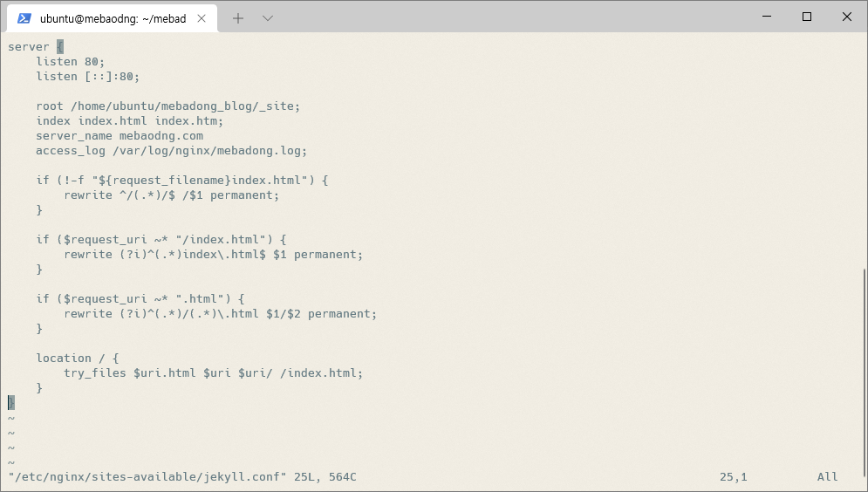Open a new terminal tab with plus button
Image resolution: width=868 pixels, height=492 pixels.
coord(238,18)
